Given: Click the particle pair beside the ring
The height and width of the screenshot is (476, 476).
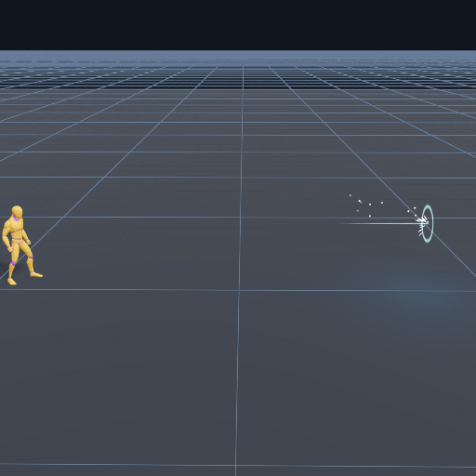Looking at the screenshot, I should (x=412, y=210).
